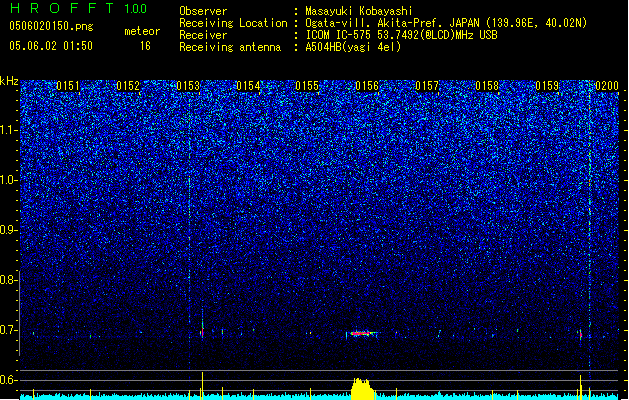
Task: Click the meteor count value 16
Action: 145,46
